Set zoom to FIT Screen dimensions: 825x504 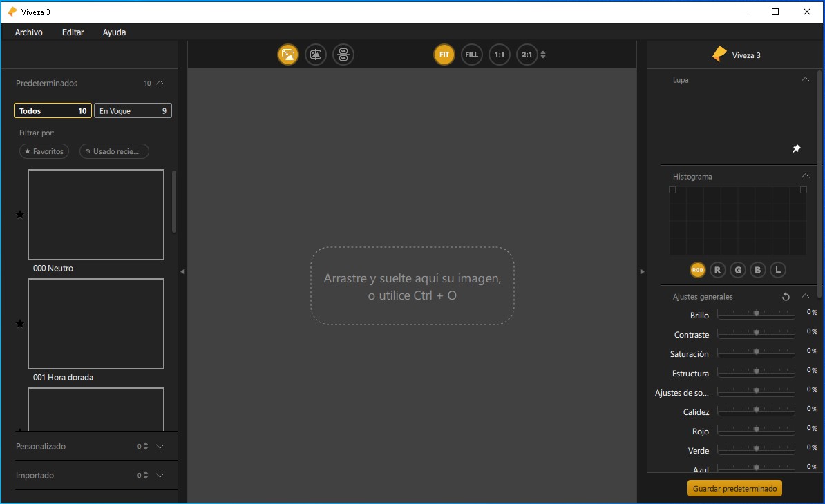click(444, 55)
